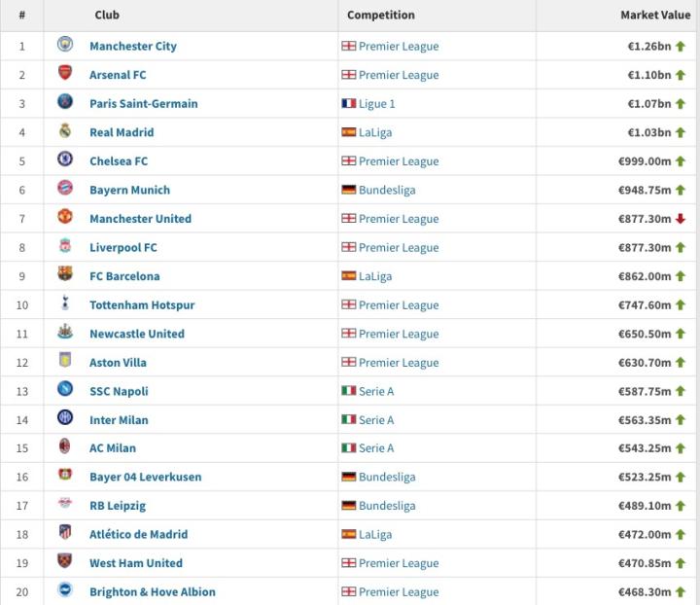This screenshot has width=700, height=605.
Task: Open the Brighton & Hove Albion link
Action: [x=152, y=592]
